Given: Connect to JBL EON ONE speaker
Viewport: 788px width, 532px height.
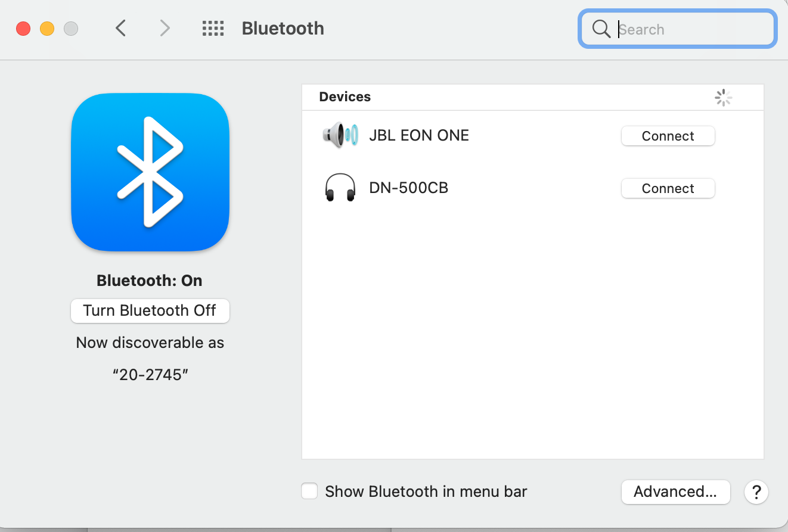Looking at the screenshot, I should click(x=668, y=136).
